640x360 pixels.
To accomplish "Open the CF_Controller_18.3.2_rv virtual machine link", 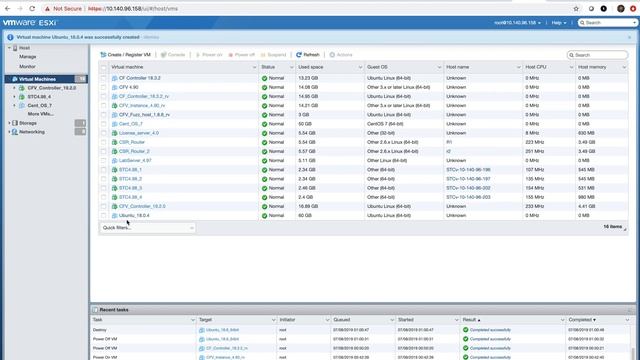I will pyautogui.click(x=144, y=96).
